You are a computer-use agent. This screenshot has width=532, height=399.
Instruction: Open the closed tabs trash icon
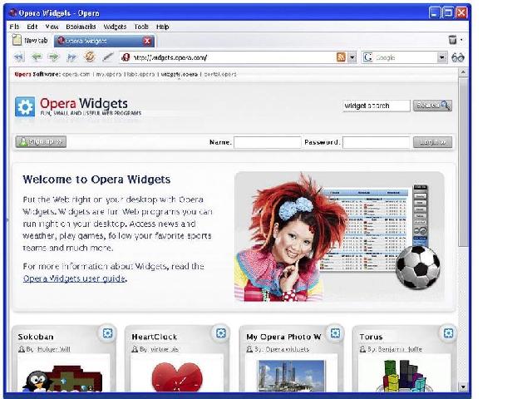coord(452,40)
